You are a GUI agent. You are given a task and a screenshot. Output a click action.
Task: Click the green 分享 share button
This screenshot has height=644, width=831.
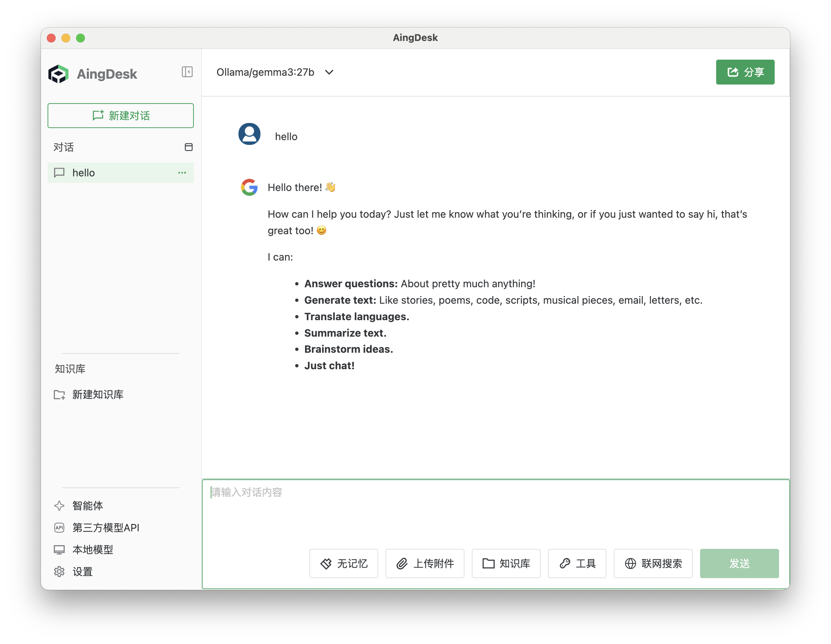pos(745,72)
